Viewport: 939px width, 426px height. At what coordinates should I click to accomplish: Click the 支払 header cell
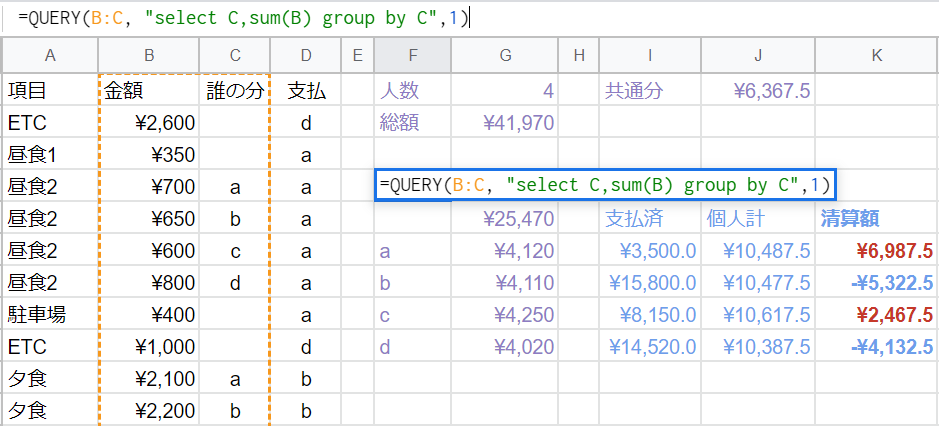coord(306,91)
